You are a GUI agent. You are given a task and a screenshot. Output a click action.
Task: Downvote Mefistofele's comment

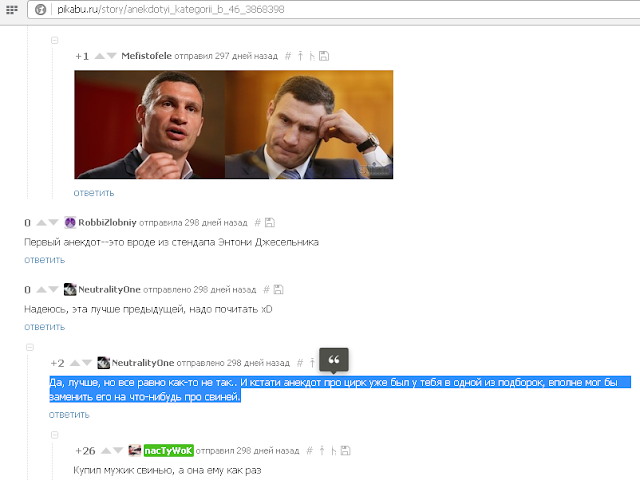[111, 56]
